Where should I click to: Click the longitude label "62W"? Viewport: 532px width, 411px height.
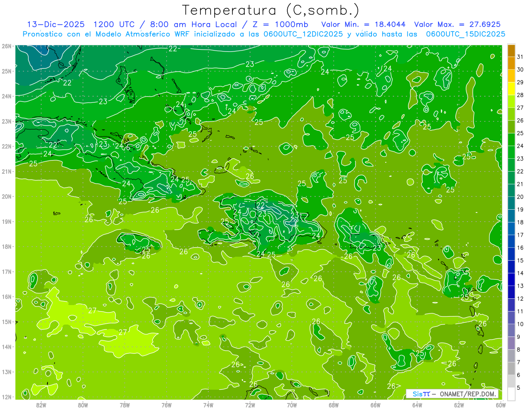[459, 405]
